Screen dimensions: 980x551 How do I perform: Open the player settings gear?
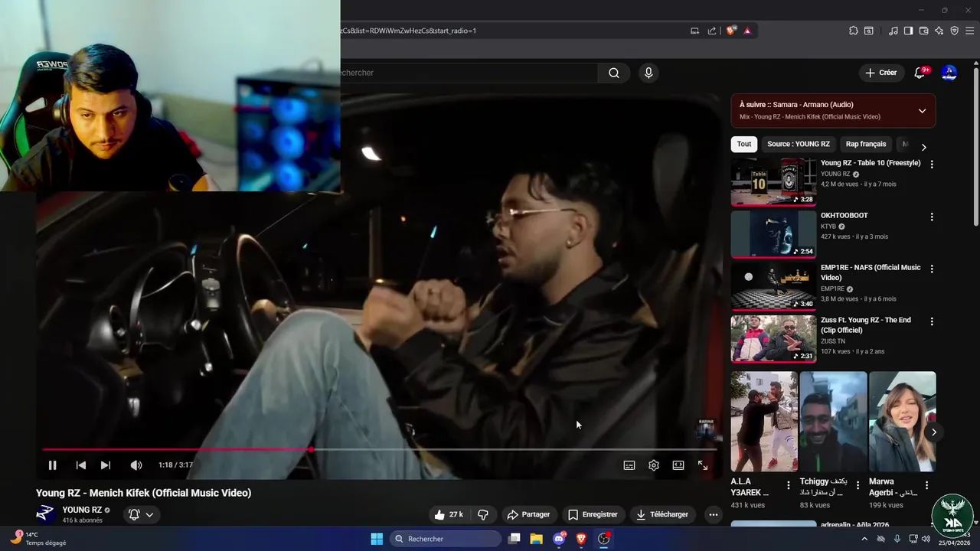pos(654,465)
